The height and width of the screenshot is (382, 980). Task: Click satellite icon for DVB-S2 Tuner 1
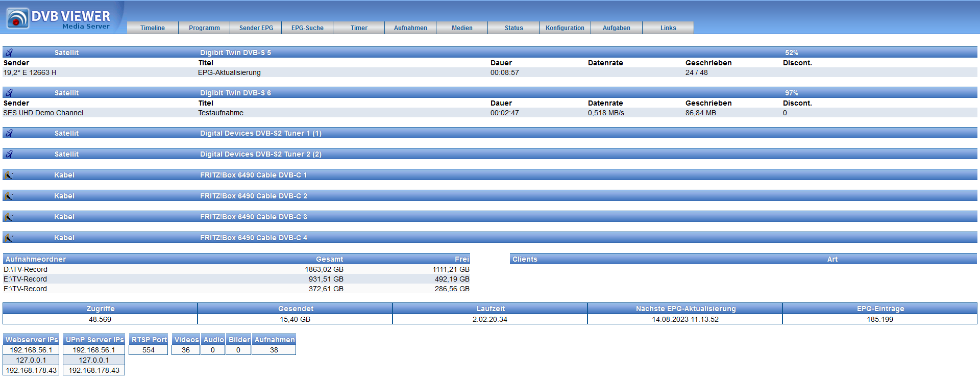[x=9, y=133]
